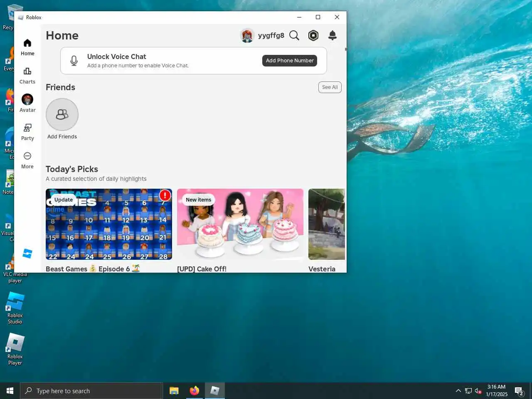
Task: Click See All in Friends section
Action: point(330,87)
